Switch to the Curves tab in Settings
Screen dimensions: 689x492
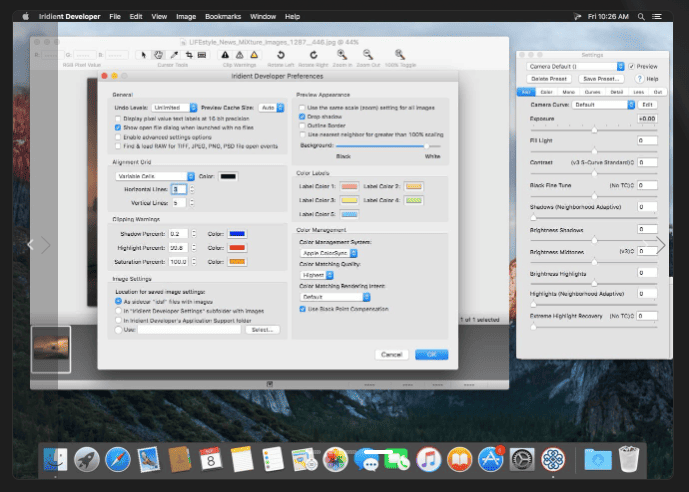pyautogui.click(x=592, y=92)
